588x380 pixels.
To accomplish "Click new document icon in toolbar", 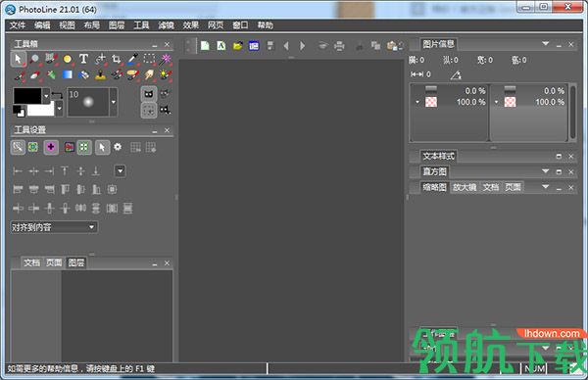I will coord(205,46).
